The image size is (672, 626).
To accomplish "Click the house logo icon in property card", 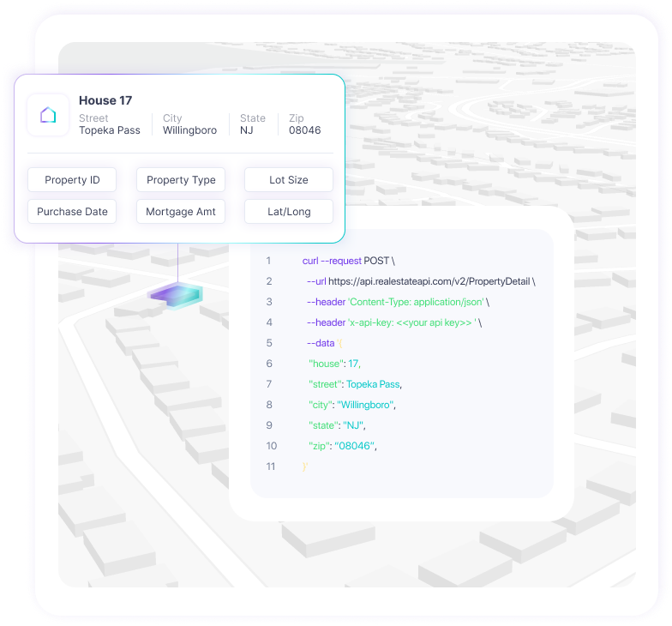I will tap(48, 115).
